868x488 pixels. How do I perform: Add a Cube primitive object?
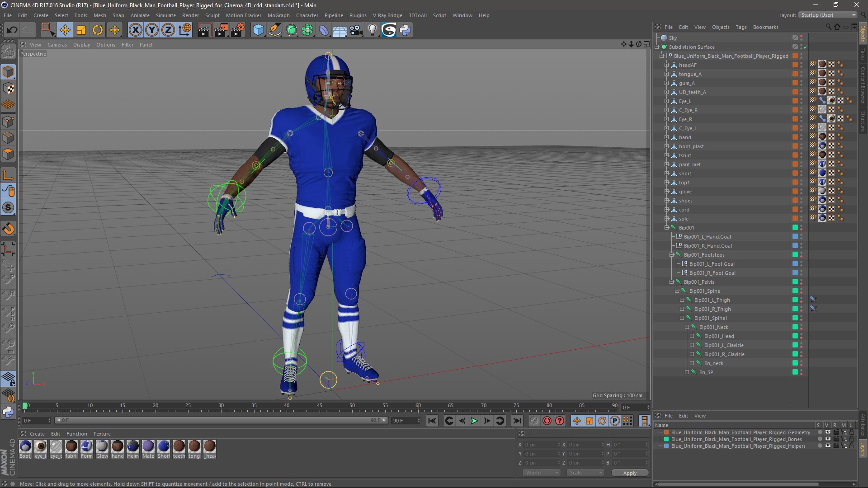pyautogui.click(x=258, y=30)
